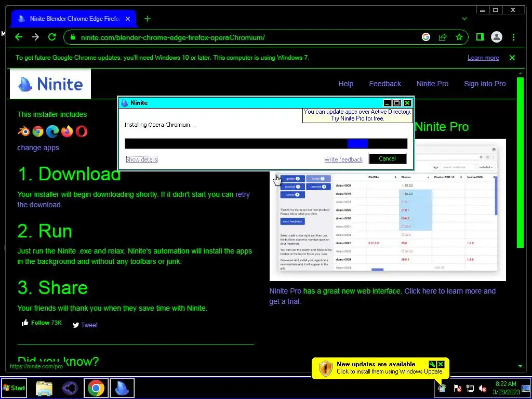The image size is (532, 399).
Task: Open the balloon's wrench options icon
Action: pos(432,364)
